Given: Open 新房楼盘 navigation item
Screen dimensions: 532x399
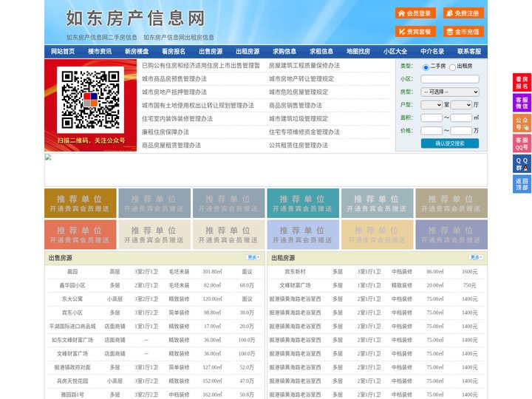Looking at the screenshot, I should point(137,52).
